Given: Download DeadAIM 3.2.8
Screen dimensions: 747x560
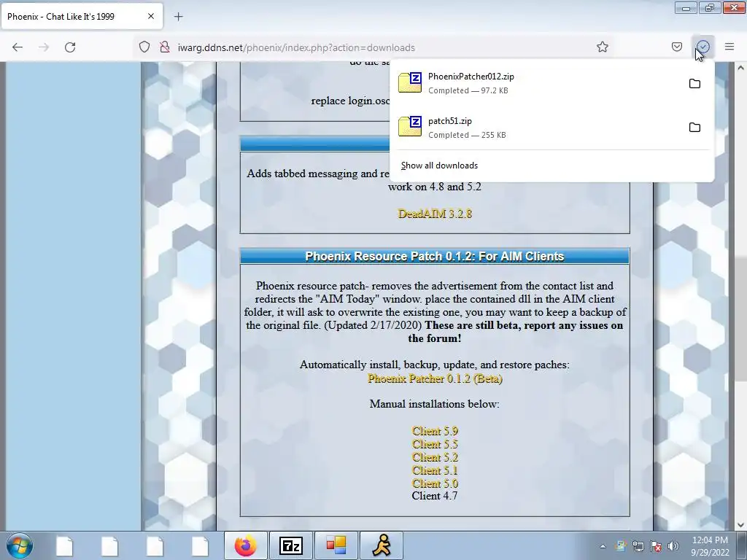Looking at the screenshot, I should tap(435, 214).
